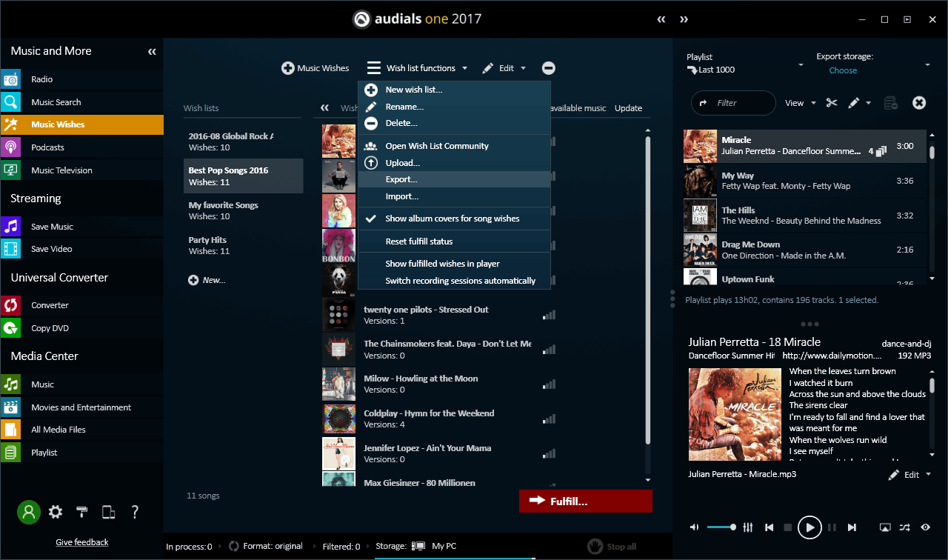The image size is (948, 560).
Task: Open the settings gear at bottom left
Action: (55, 512)
